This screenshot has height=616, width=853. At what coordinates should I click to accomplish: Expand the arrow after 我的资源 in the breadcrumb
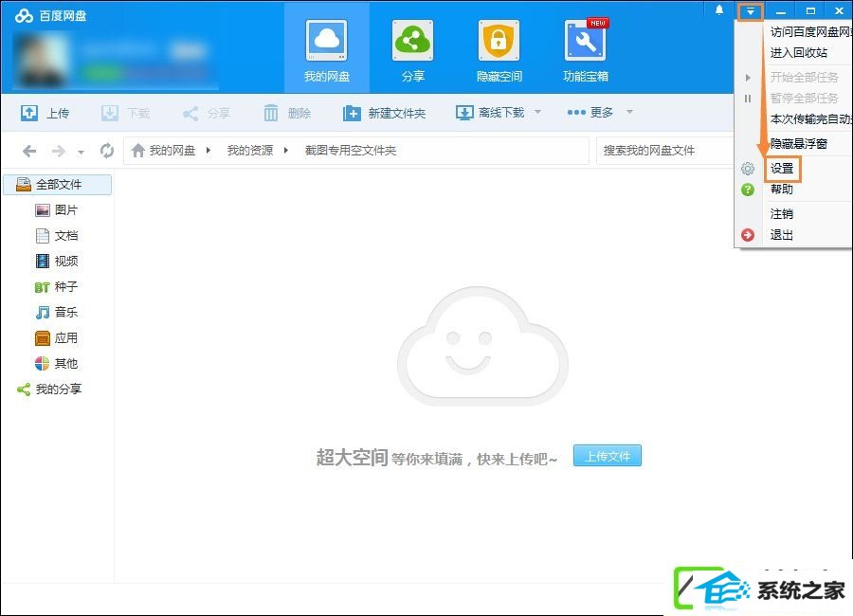point(285,150)
